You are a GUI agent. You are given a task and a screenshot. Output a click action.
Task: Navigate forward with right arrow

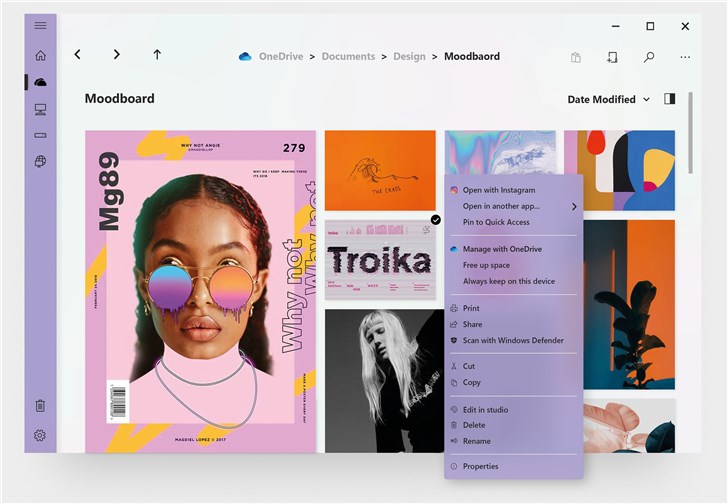coord(117,55)
